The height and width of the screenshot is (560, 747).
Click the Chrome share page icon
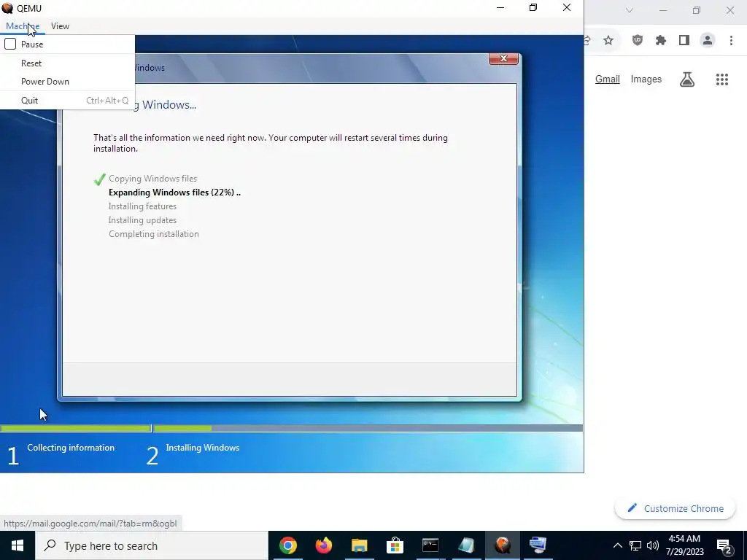tap(588, 41)
